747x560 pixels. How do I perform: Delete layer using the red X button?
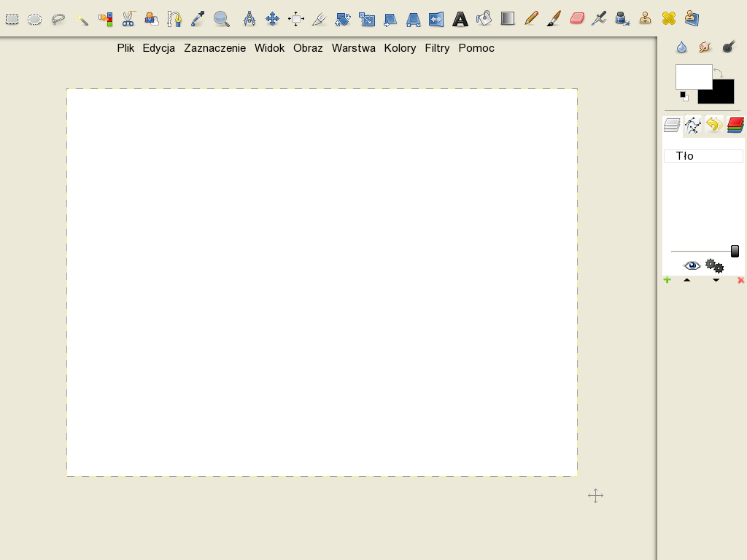pos(740,280)
